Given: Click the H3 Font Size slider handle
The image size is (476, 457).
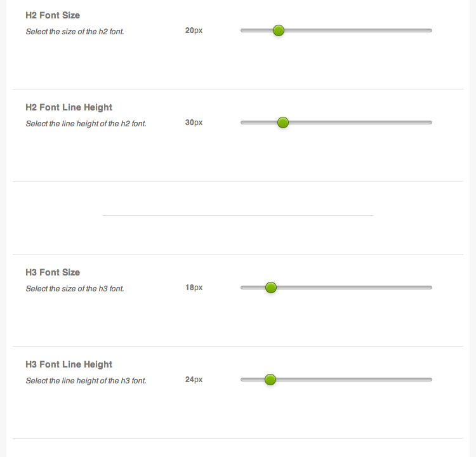Looking at the screenshot, I should pos(271,288).
